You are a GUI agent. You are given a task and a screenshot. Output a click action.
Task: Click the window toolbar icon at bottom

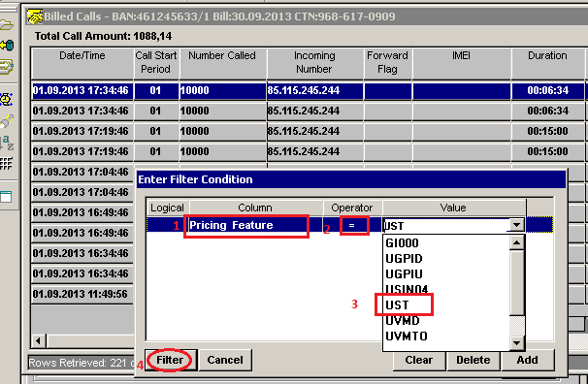[x=6, y=196]
